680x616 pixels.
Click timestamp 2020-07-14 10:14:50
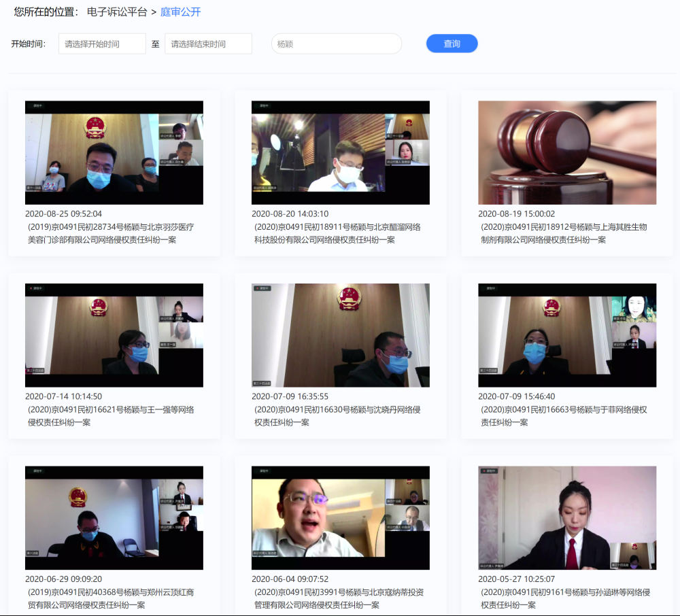(x=63, y=396)
